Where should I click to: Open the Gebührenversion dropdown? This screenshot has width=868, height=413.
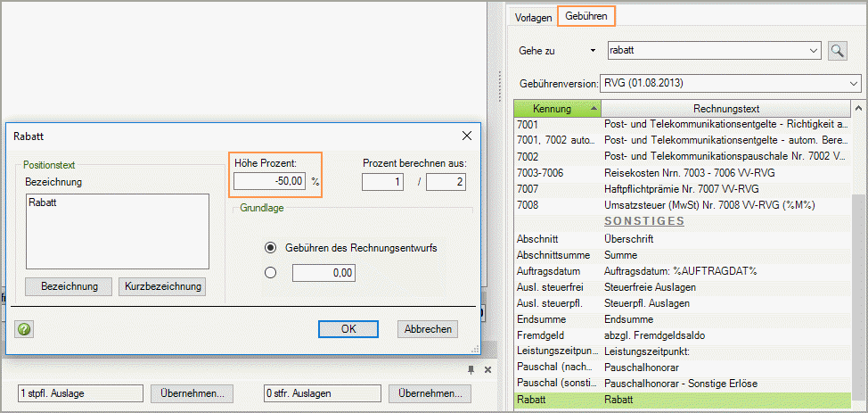click(x=853, y=83)
